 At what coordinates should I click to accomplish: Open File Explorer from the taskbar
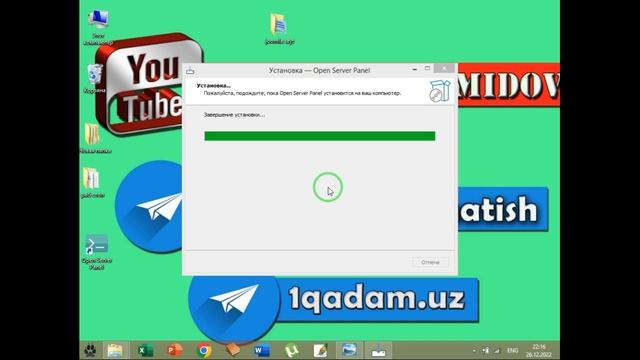coord(115,350)
